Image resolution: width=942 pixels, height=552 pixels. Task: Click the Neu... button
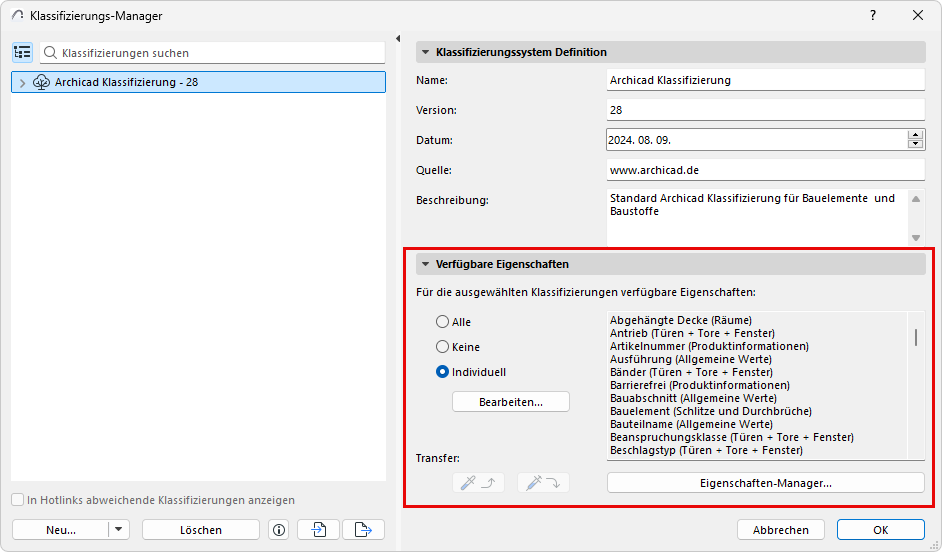[x=61, y=530]
